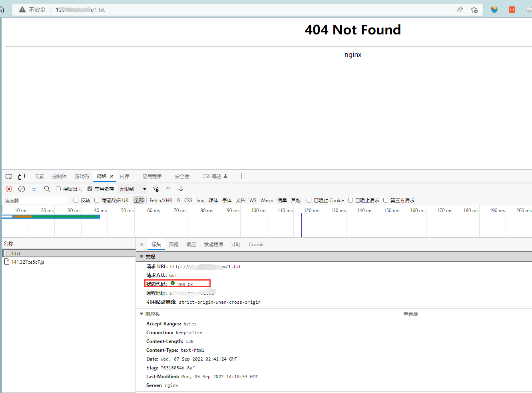Open 计时 timing tab
Screen dimensions: 532x393
click(x=236, y=245)
